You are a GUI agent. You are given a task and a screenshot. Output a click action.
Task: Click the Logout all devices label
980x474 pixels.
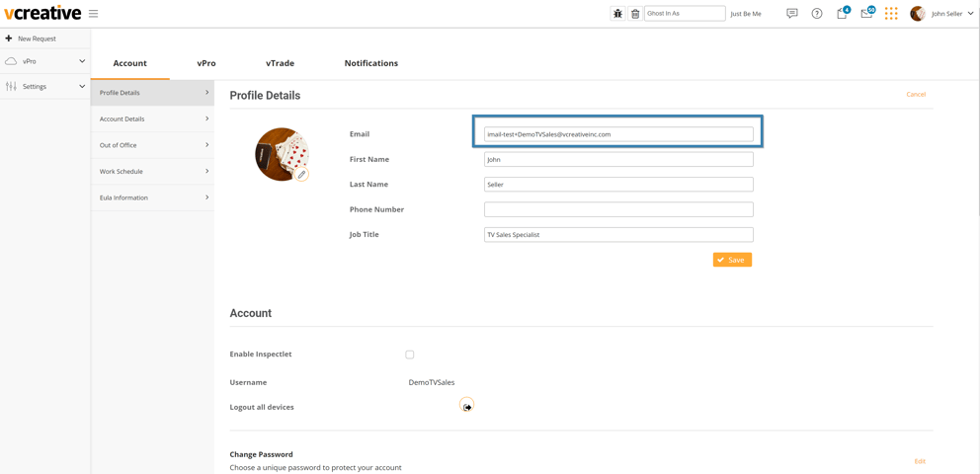coord(262,407)
